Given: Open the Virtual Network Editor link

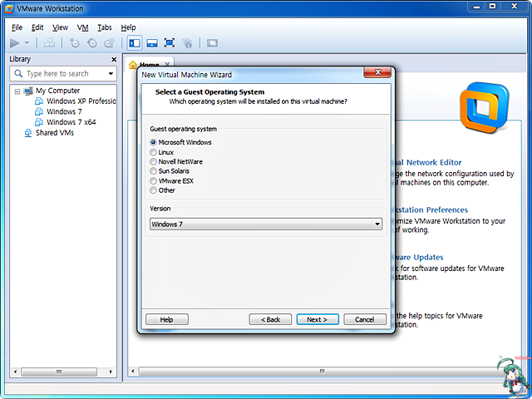Looking at the screenshot, I should (x=429, y=163).
